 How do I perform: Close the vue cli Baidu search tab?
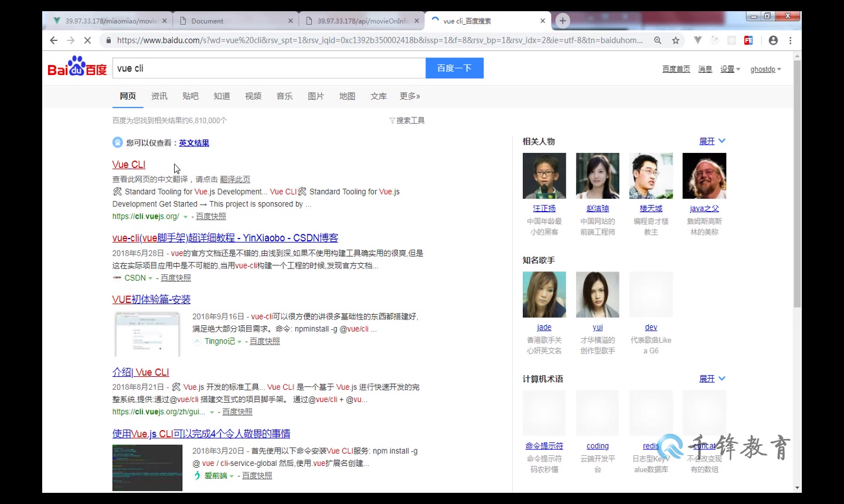pyautogui.click(x=543, y=21)
